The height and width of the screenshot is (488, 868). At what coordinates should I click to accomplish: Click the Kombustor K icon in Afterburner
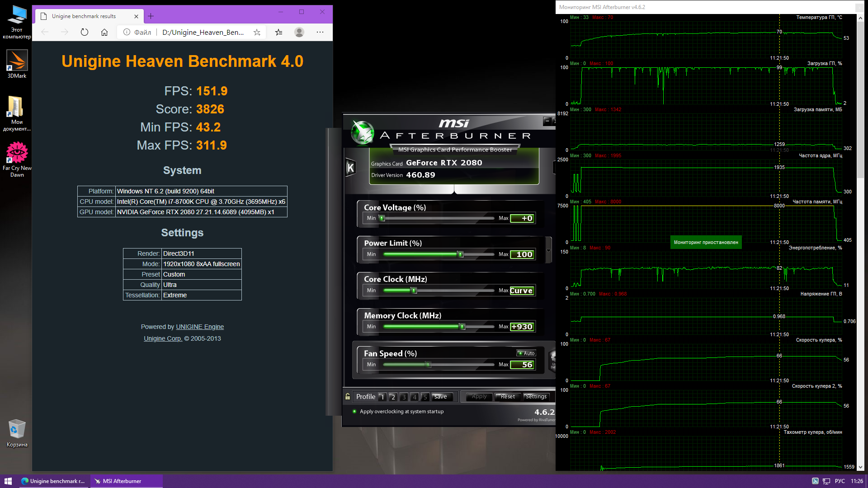coord(350,168)
